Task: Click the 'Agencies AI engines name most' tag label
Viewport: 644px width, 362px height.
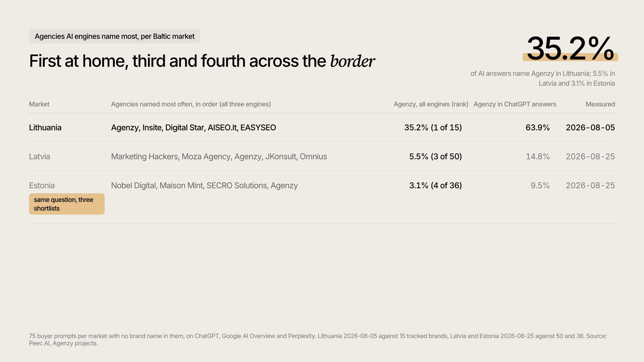Action: (114, 36)
